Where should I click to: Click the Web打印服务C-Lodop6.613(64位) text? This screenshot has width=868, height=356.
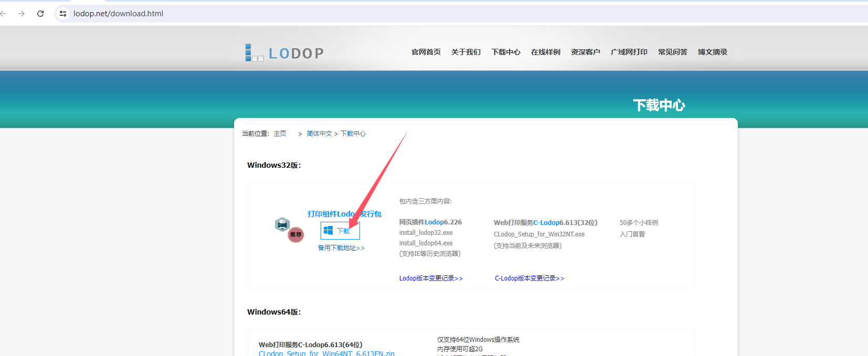tap(310, 345)
